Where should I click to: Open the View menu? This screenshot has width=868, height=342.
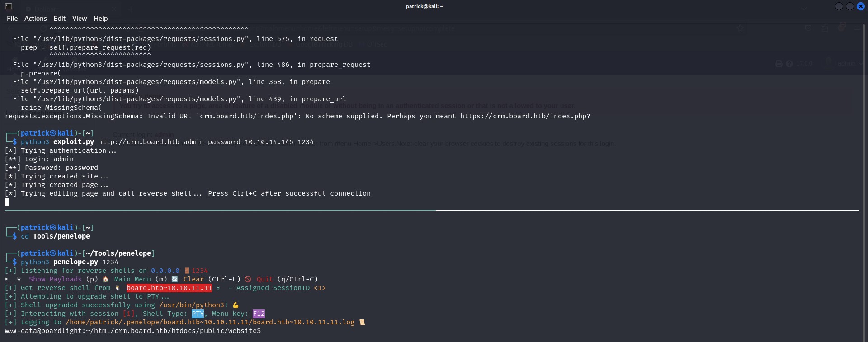(x=79, y=19)
